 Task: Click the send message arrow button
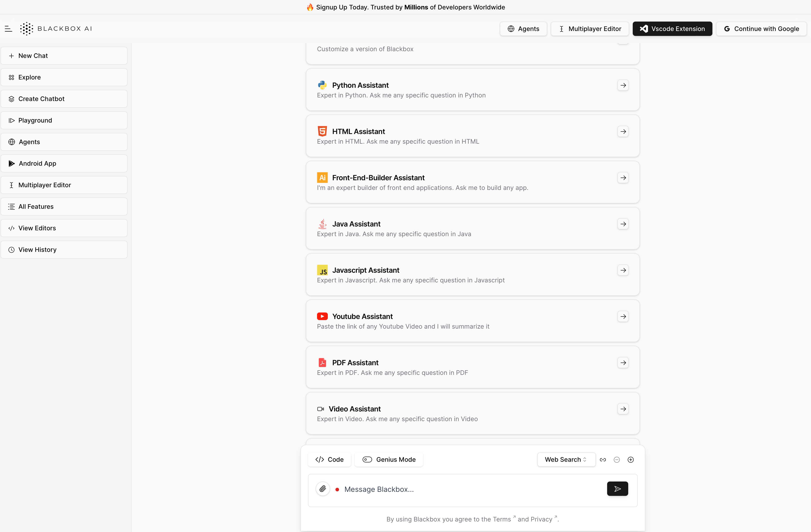(617, 489)
